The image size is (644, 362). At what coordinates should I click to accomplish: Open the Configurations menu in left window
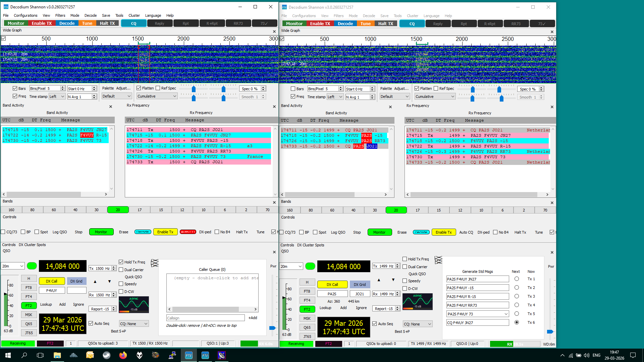click(x=25, y=15)
